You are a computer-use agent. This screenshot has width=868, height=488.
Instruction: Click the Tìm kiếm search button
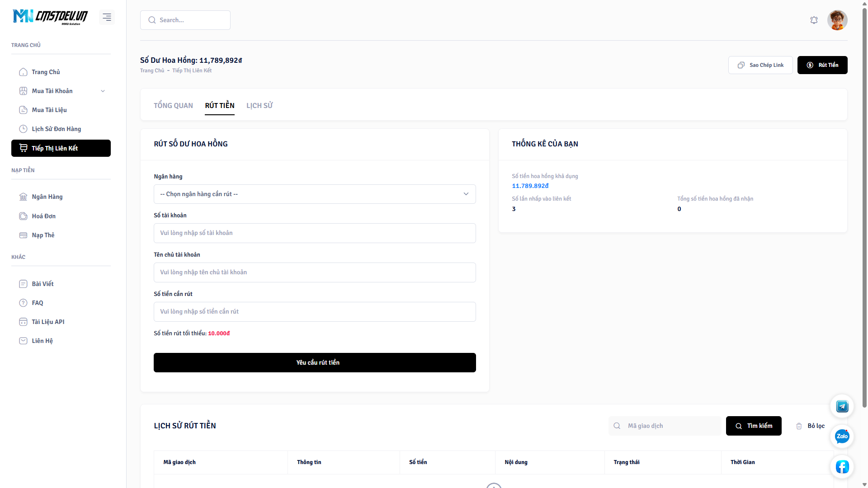754,426
